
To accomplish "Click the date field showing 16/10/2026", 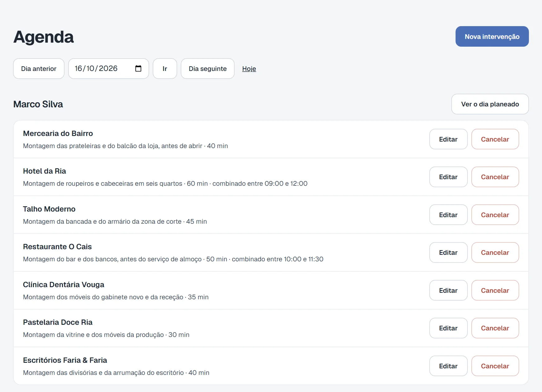I will tap(108, 68).
